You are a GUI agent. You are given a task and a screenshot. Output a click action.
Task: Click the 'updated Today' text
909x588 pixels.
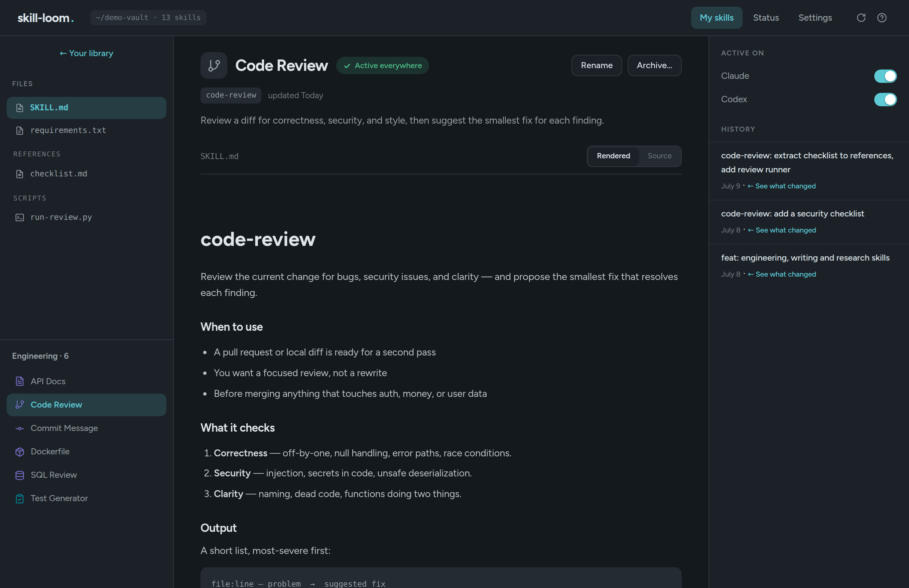[295, 96]
